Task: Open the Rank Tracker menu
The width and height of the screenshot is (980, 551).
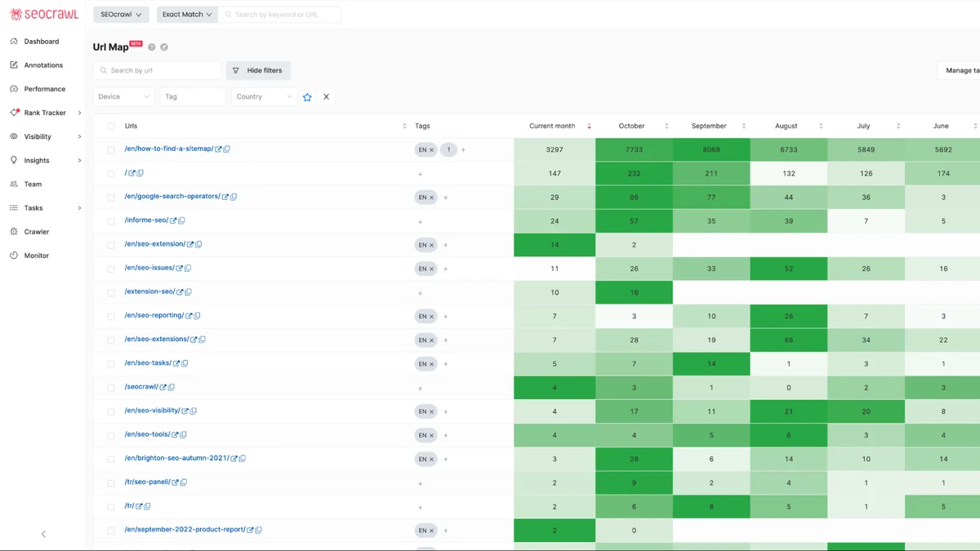Action: pos(46,113)
